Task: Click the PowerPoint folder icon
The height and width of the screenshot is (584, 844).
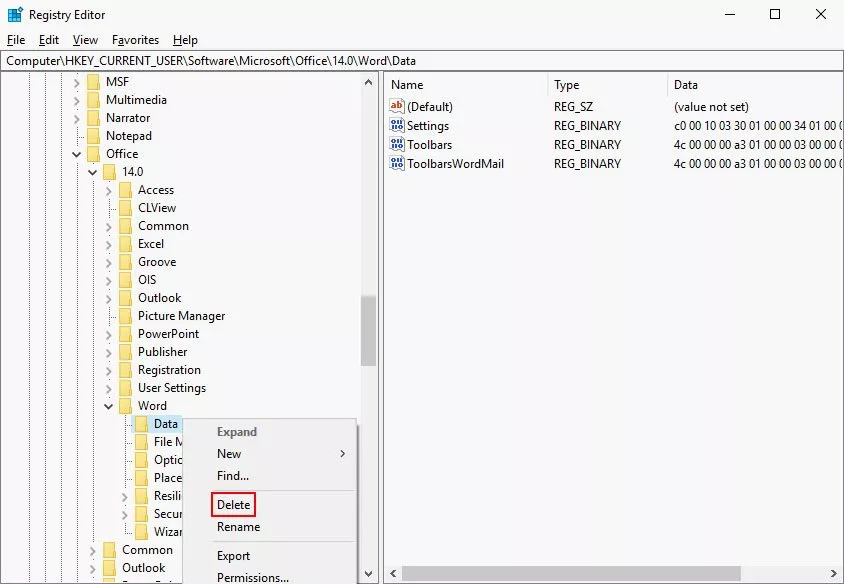Action: (125, 334)
